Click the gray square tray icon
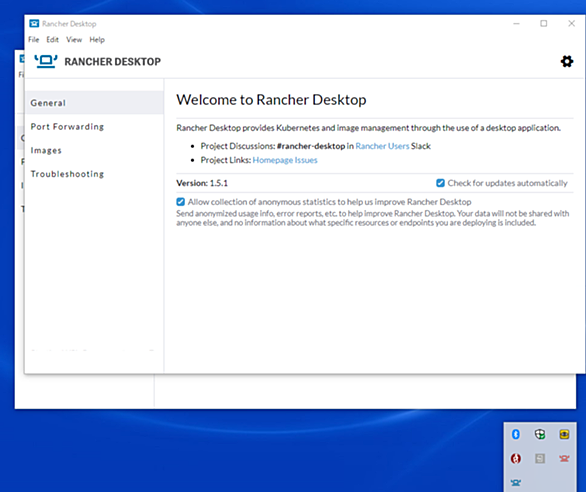586x492 pixels. tap(540, 458)
